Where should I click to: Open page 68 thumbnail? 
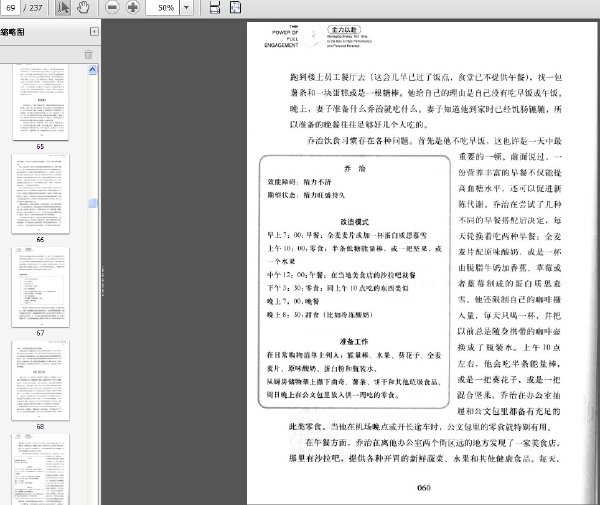41,381
